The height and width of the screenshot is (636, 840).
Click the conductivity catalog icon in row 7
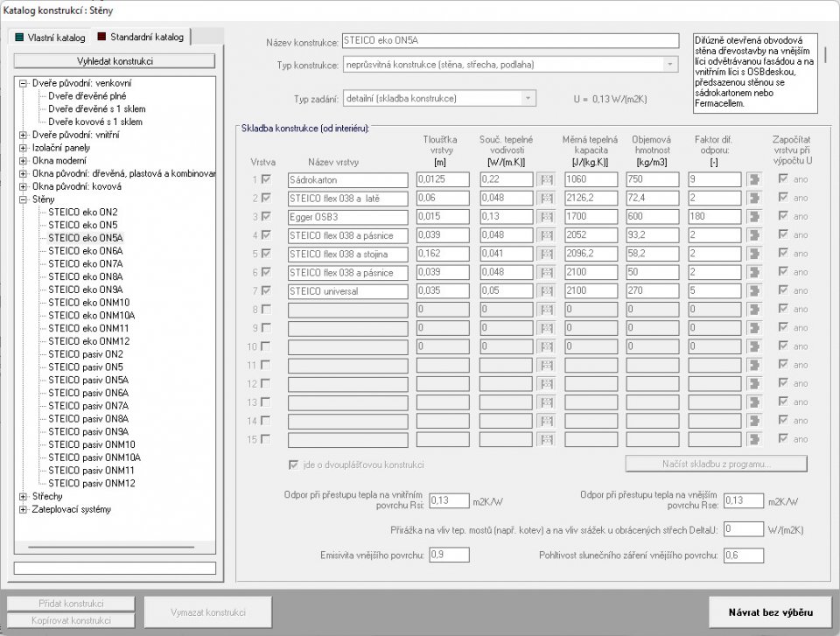pyautogui.click(x=546, y=291)
